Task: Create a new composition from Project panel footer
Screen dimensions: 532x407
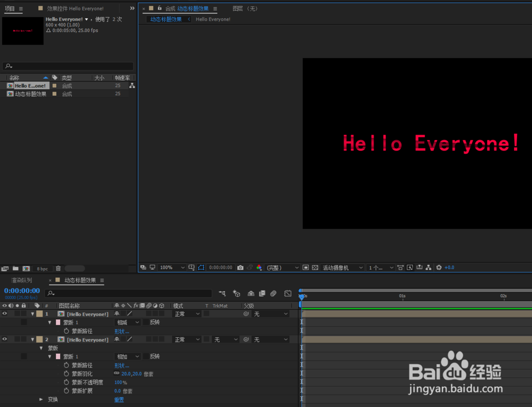Action: [x=26, y=268]
